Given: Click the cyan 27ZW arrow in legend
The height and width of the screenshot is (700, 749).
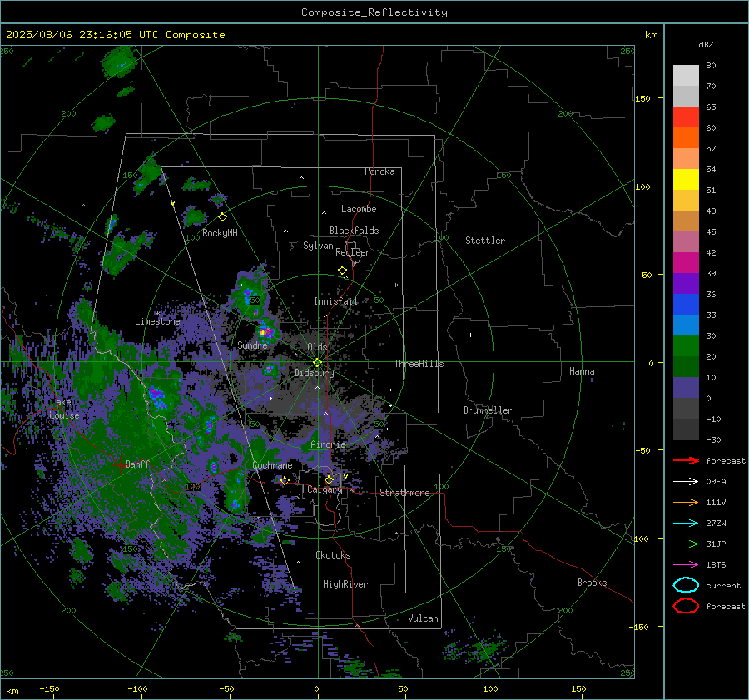Looking at the screenshot, I should coord(686,524).
